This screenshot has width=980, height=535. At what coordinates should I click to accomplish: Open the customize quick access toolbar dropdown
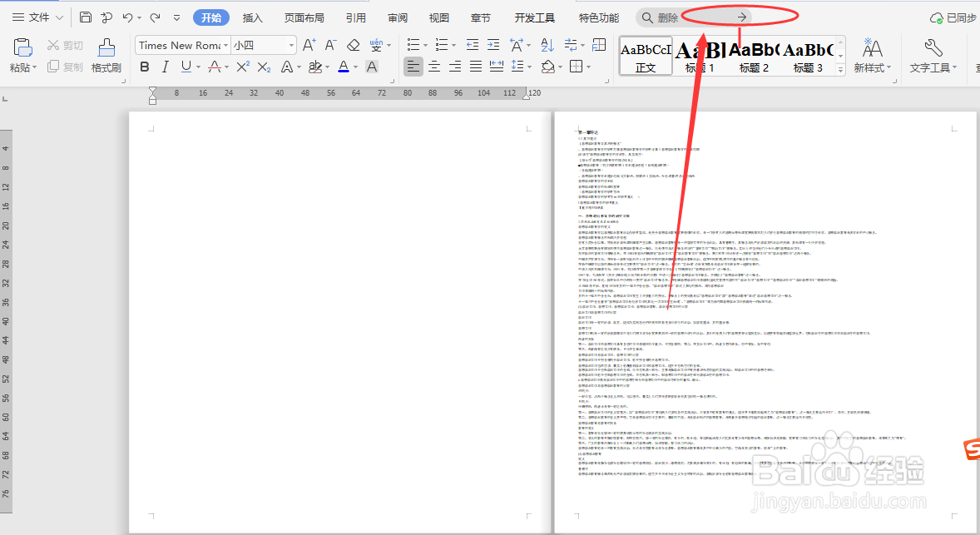click(x=177, y=18)
